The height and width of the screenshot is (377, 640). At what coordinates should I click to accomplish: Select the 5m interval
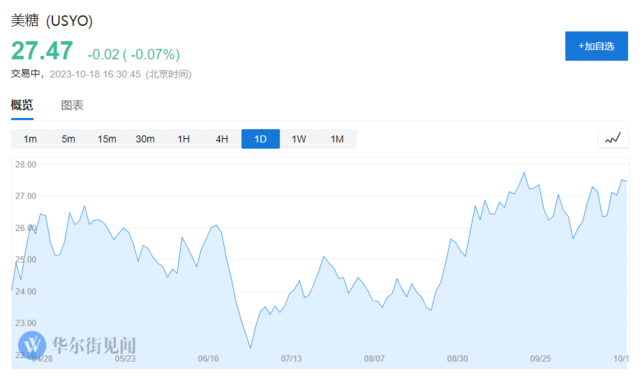click(69, 139)
